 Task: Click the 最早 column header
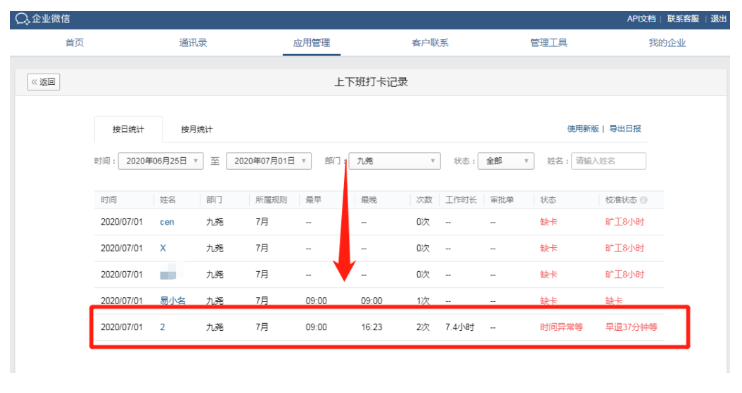pos(314,200)
